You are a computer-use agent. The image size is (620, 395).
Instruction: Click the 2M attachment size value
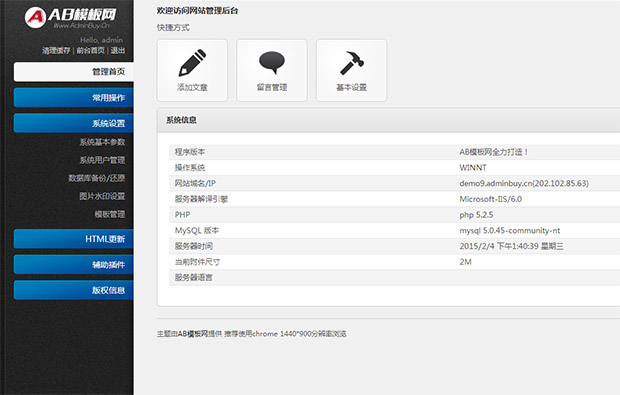point(465,262)
